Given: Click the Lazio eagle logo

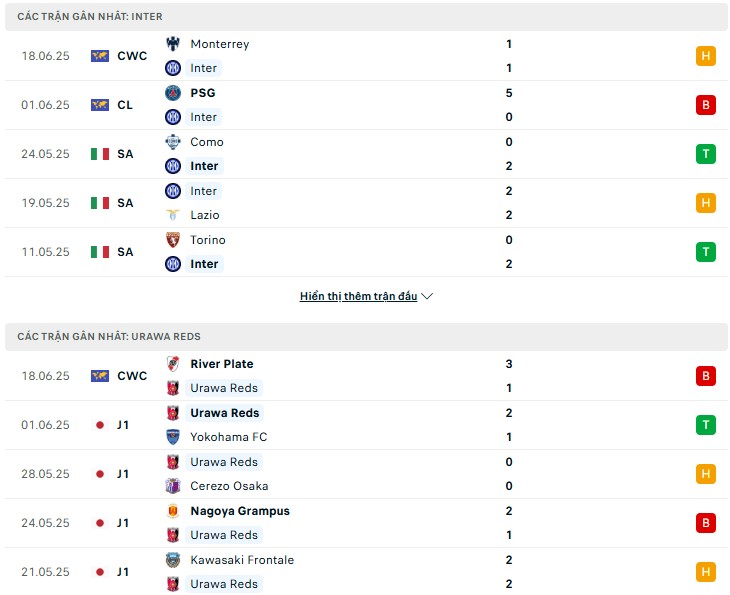Looking at the screenshot, I should click(173, 215).
